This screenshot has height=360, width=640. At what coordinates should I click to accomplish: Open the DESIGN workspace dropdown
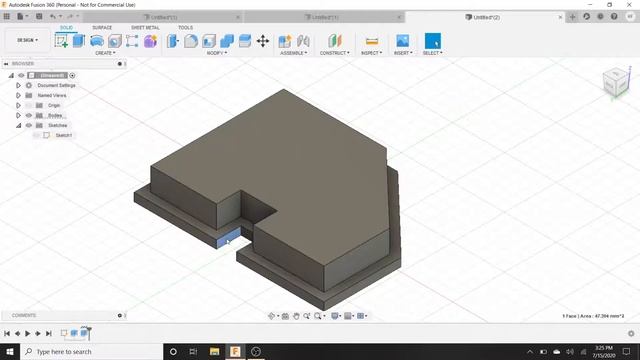coord(27,40)
